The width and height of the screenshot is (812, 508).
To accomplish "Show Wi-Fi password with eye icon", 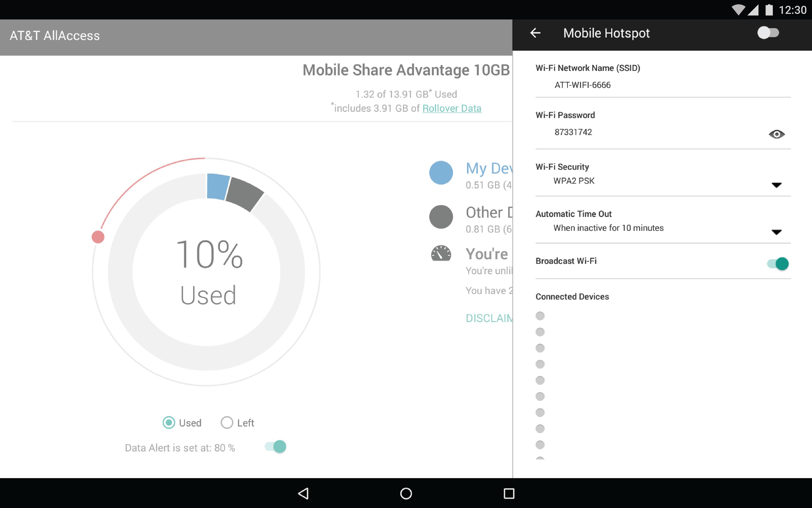I will [776, 134].
